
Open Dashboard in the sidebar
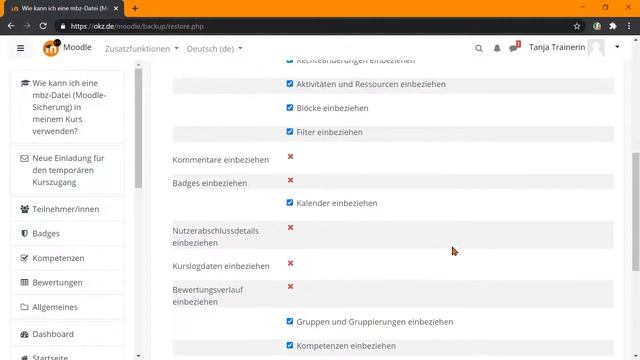(x=53, y=334)
